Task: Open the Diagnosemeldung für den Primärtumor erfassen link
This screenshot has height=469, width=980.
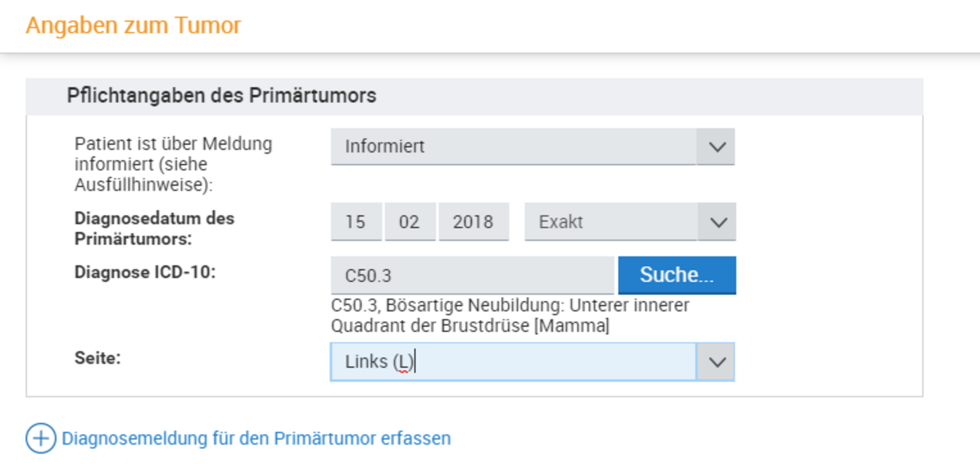Action: pyautogui.click(x=256, y=438)
